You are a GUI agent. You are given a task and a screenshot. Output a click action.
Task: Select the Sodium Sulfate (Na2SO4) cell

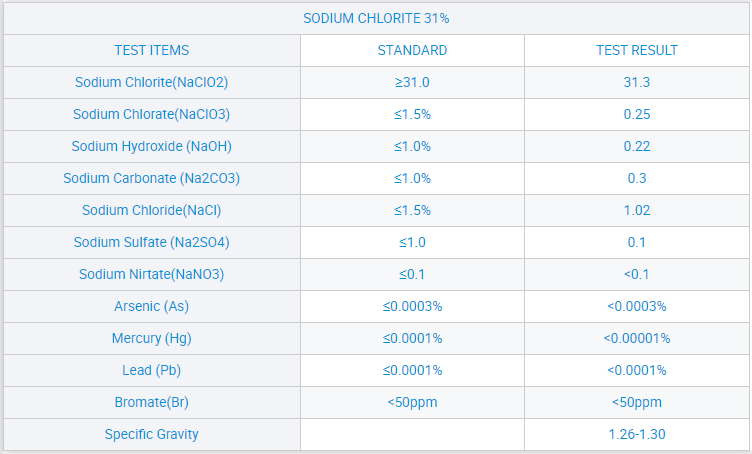152,242
